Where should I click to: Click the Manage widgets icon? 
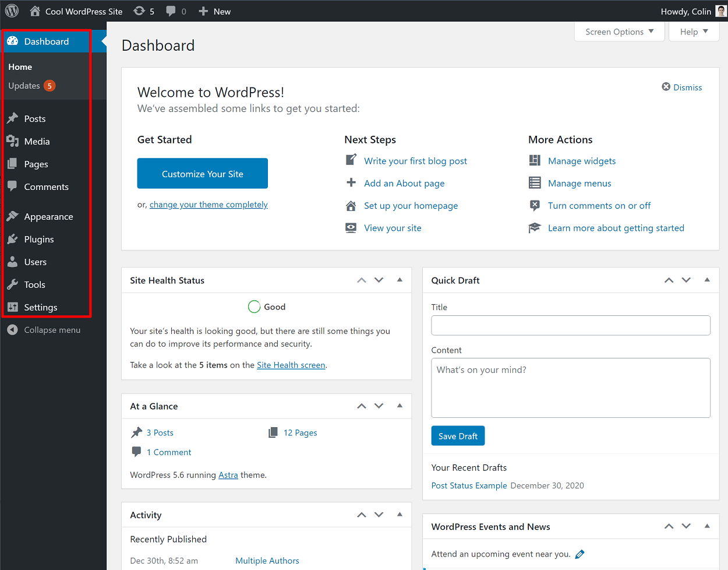click(x=535, y=160)
